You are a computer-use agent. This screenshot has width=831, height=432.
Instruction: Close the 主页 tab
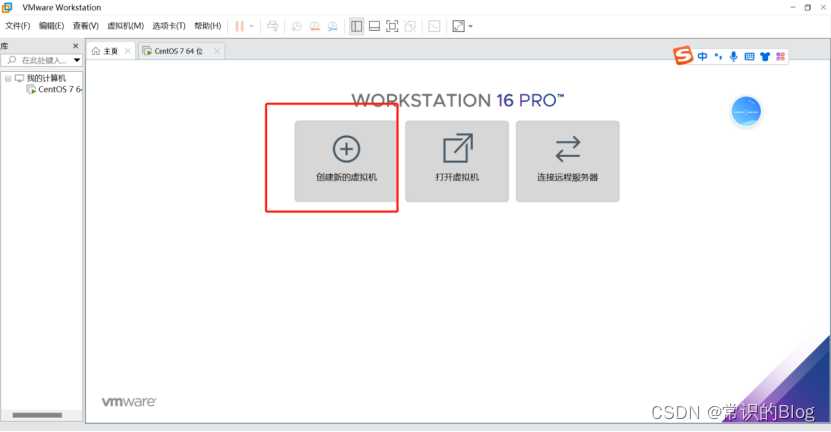click(x=128, y=51)
